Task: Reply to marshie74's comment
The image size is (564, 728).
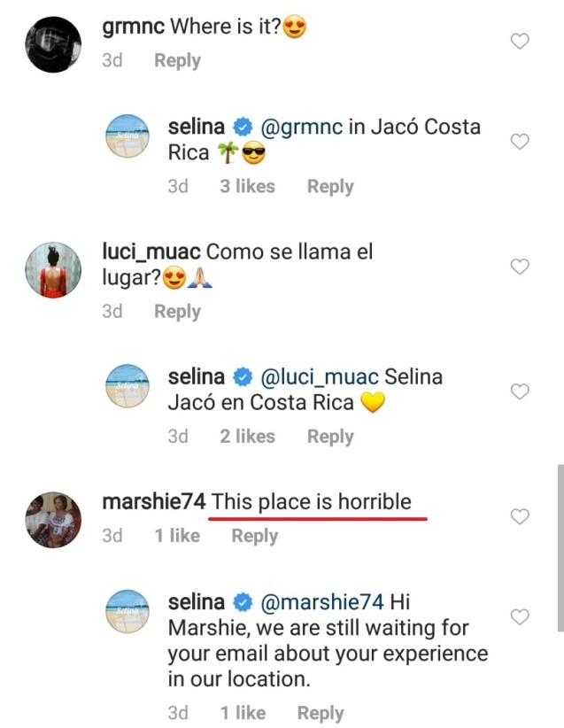Action: (254, 536)
